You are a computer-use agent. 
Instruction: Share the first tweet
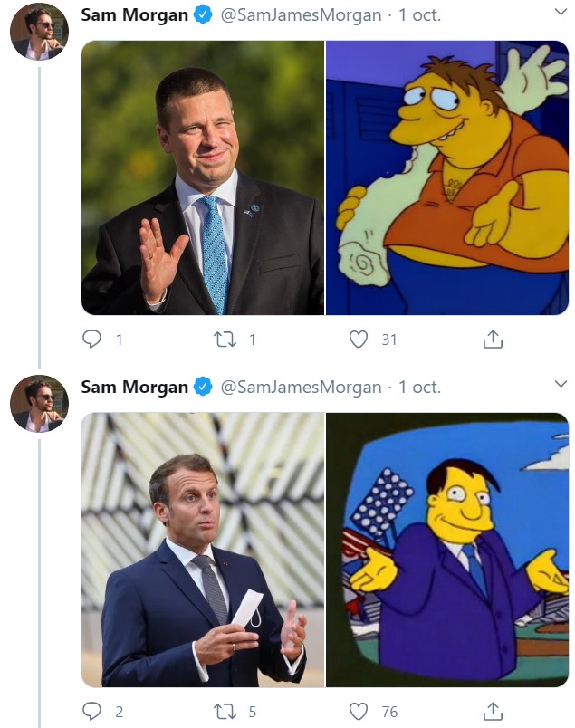(492, 340)
